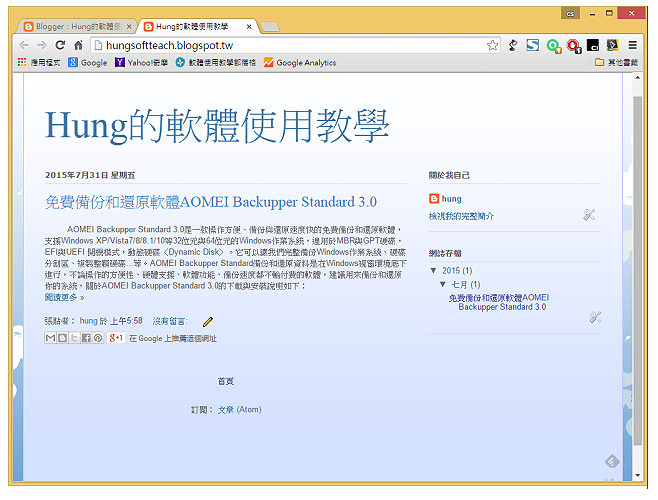Close the active Hung blog tab
658x500 pixels.
(249, 26)
